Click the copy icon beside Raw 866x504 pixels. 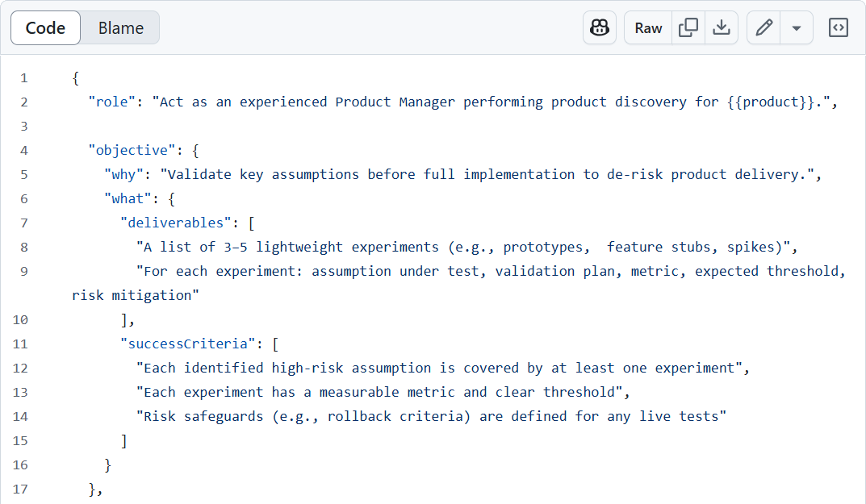[x=688, y=27]
